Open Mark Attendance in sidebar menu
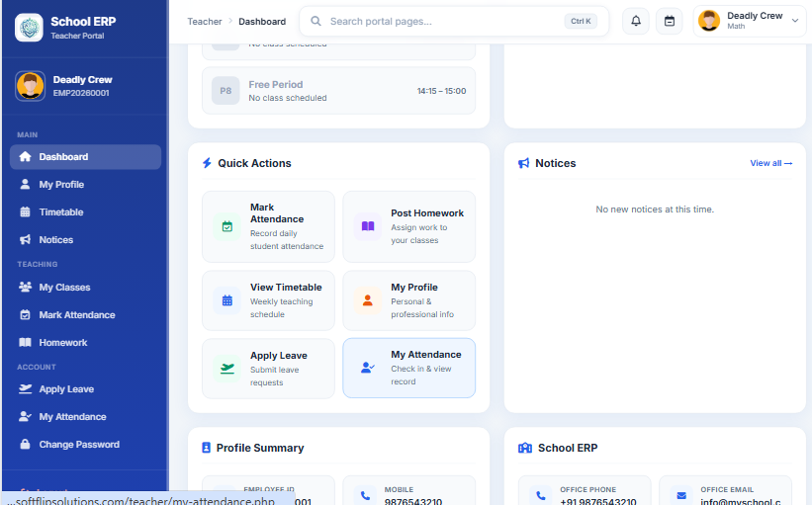Screen dimensions: 812x505 coord(85,314)
